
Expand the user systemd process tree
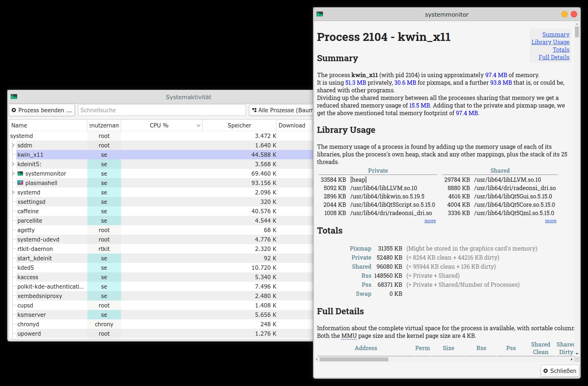coord(13,192)
